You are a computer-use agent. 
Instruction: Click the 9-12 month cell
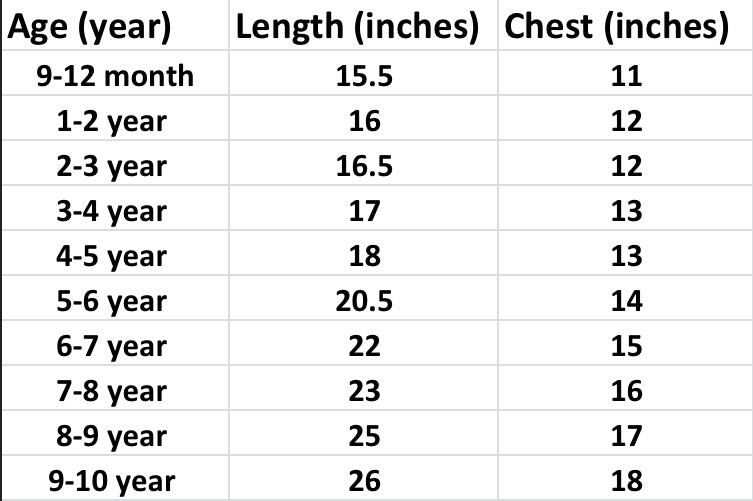[115, 73]
